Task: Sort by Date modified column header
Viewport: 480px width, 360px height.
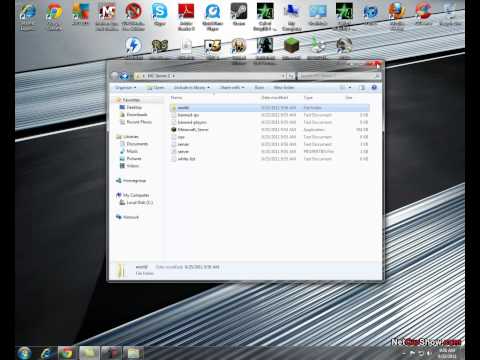Action: click(275, 98)
